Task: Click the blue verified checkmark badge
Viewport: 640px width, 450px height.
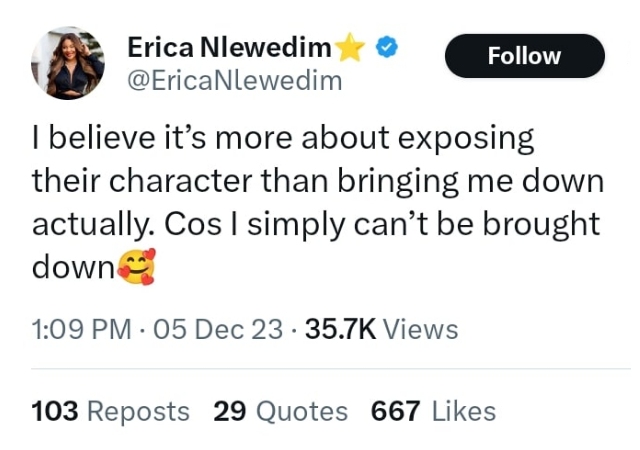Action: click(384, 47)
